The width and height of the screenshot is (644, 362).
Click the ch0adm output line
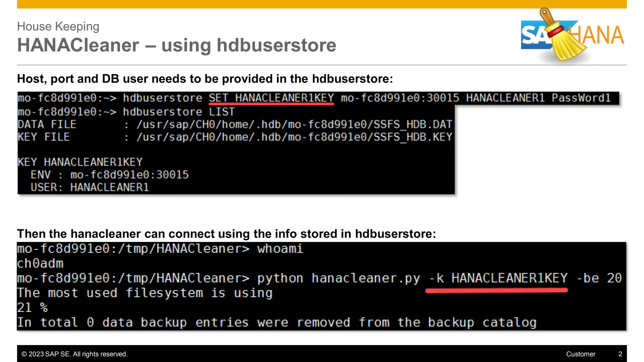click(x=40, y=263)
